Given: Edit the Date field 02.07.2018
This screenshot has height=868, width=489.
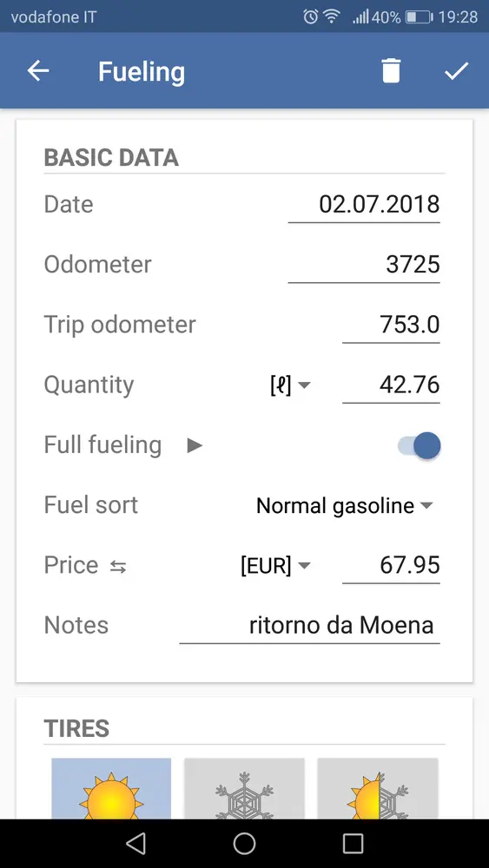Looking at the screenshot, I should (364, 205).
